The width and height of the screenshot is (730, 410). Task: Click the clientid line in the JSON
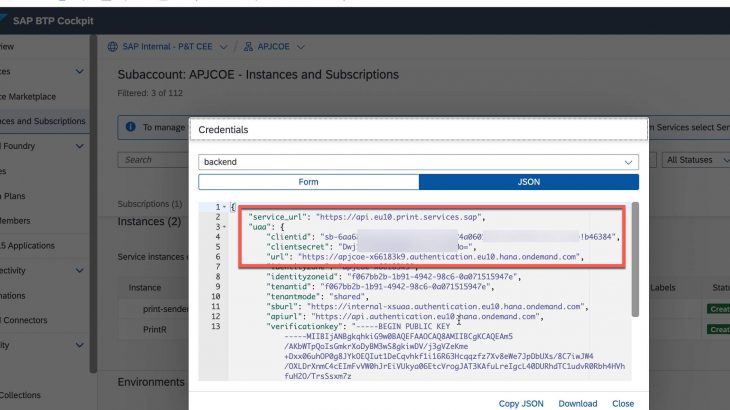(x=442, y=237)
